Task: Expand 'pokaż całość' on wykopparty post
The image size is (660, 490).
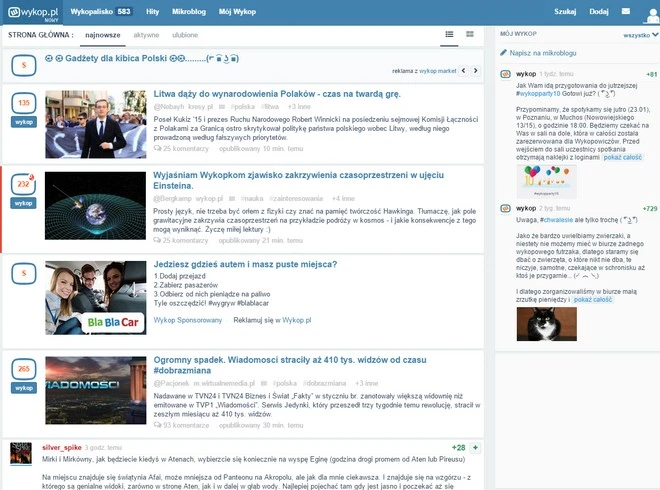Action: [x=624, y=157]
